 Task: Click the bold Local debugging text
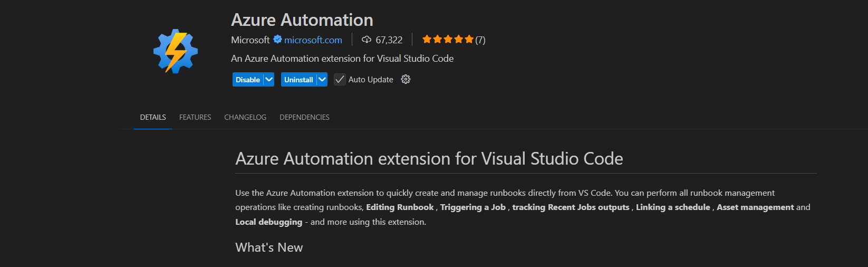click(x=269, y=222)
